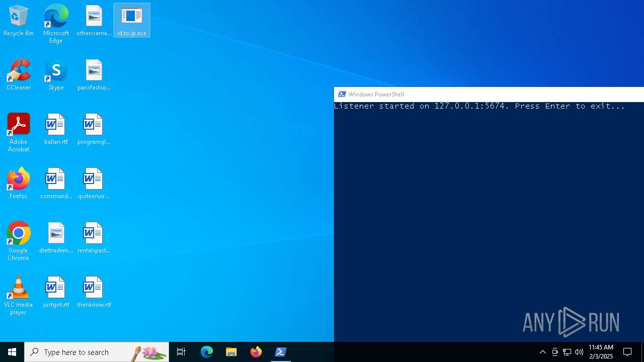Open CCleaner desktop shortcut
The image size is (644, 362).
[x=19, y=75]
